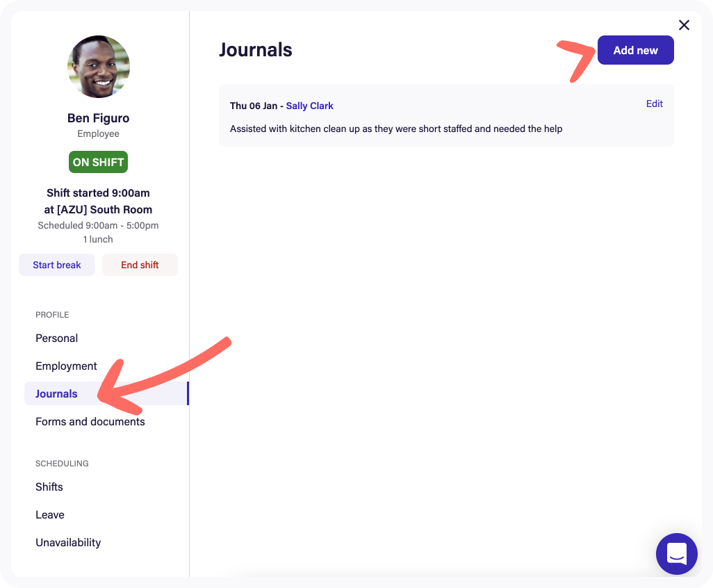Open the Personal profile section
Screen dimensions: 713x588
[57, 338]
